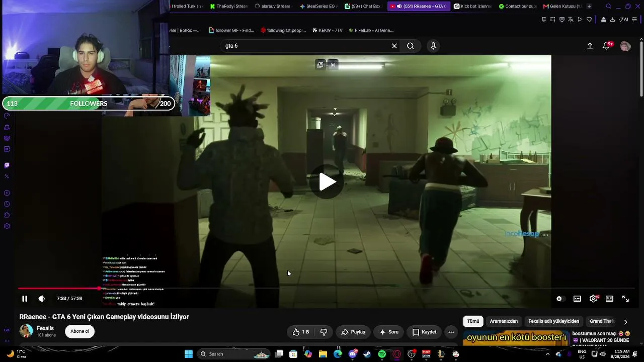Open browser downloads icon in toolbar
644x362 pixels.
[612, 20]
